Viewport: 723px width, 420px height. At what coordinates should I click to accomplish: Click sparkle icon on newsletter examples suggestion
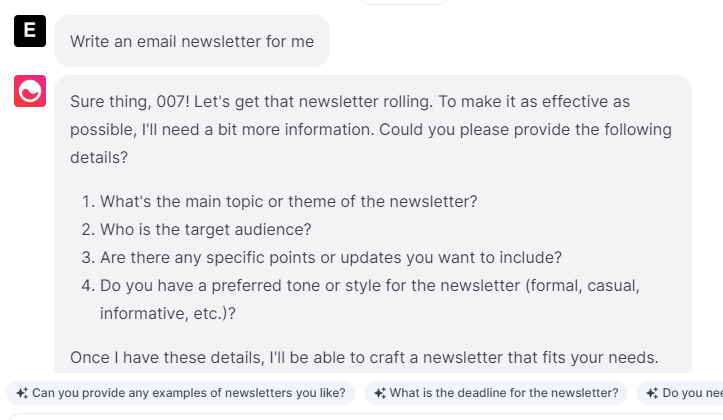tap(21, 393)
